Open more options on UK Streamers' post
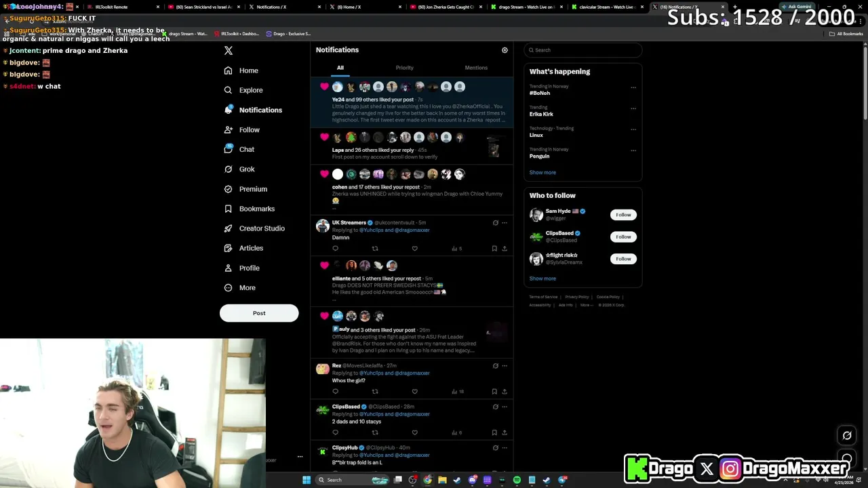 click(505, 223)
